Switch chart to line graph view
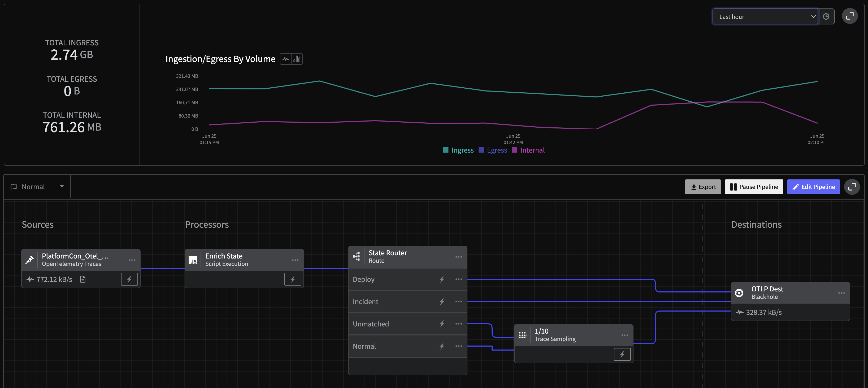 pyautogui.click(x=286, y=59)
